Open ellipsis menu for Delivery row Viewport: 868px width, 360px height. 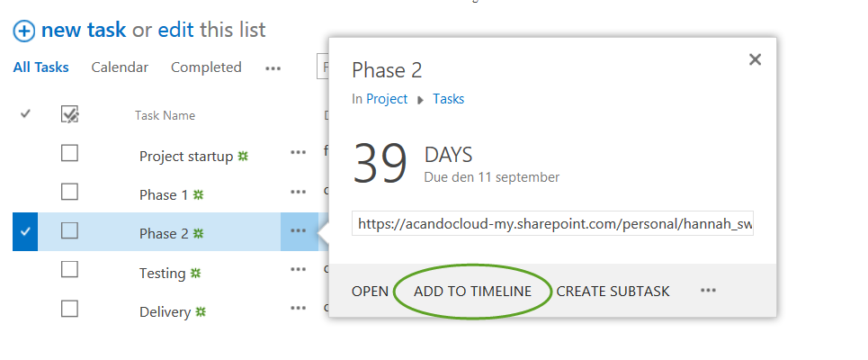tap(299, 309)
